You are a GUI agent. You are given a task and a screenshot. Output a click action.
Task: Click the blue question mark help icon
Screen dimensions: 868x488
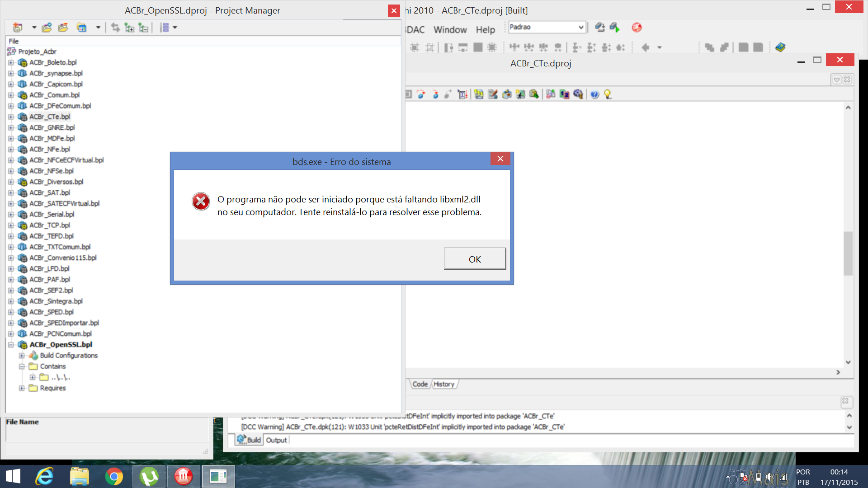pyautogui.click(x=594, y=94)
